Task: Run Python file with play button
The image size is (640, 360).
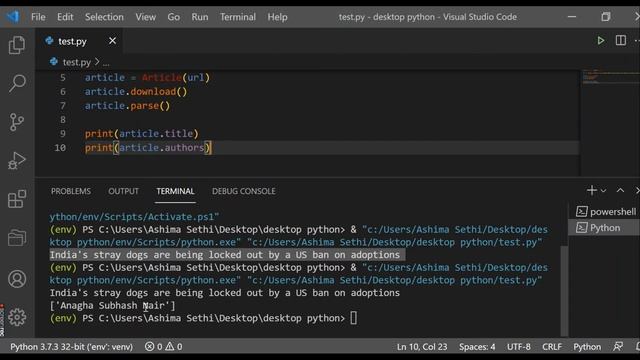Action: 600,40
